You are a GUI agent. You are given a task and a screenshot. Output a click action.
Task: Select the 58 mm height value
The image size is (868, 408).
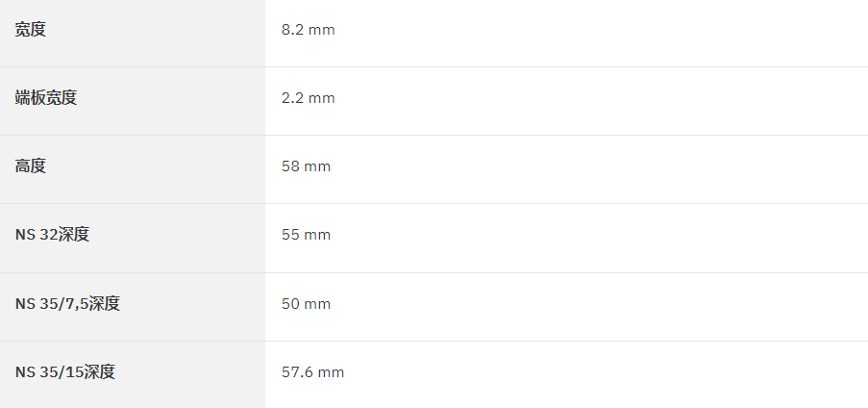click(x=306, y=166)
